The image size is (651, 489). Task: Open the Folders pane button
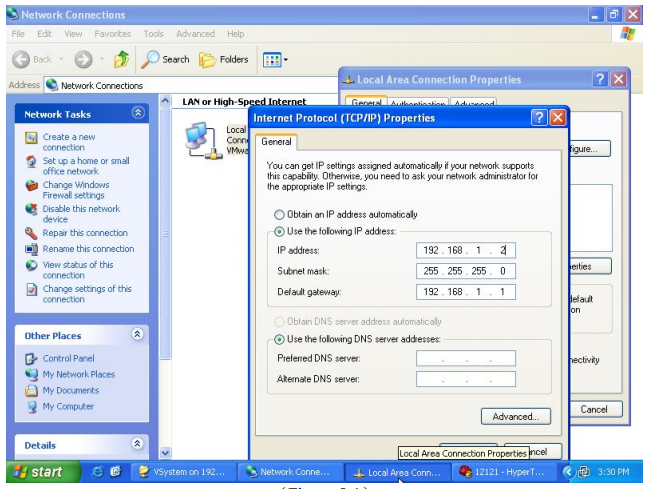(224, 60)
